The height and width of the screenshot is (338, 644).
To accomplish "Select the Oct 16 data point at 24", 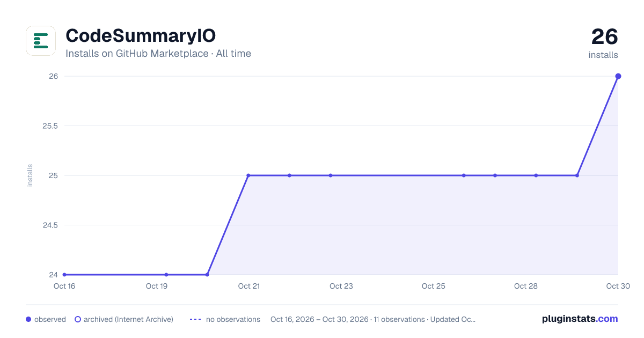I will pyautogui.click(x=64, y=275).
